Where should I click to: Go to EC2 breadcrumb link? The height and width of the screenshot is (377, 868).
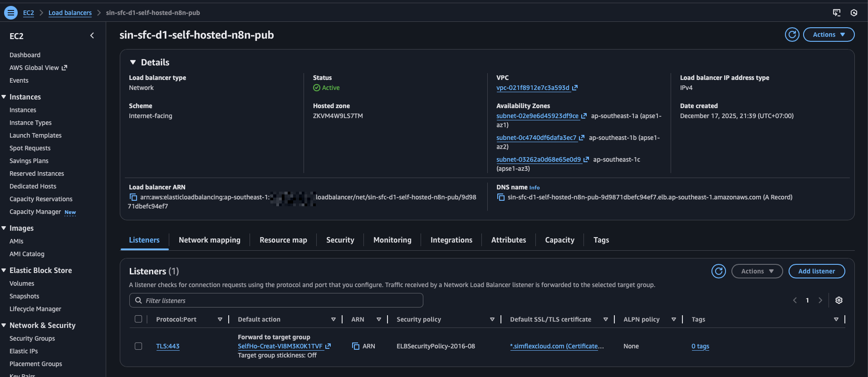tap(29, 13)
